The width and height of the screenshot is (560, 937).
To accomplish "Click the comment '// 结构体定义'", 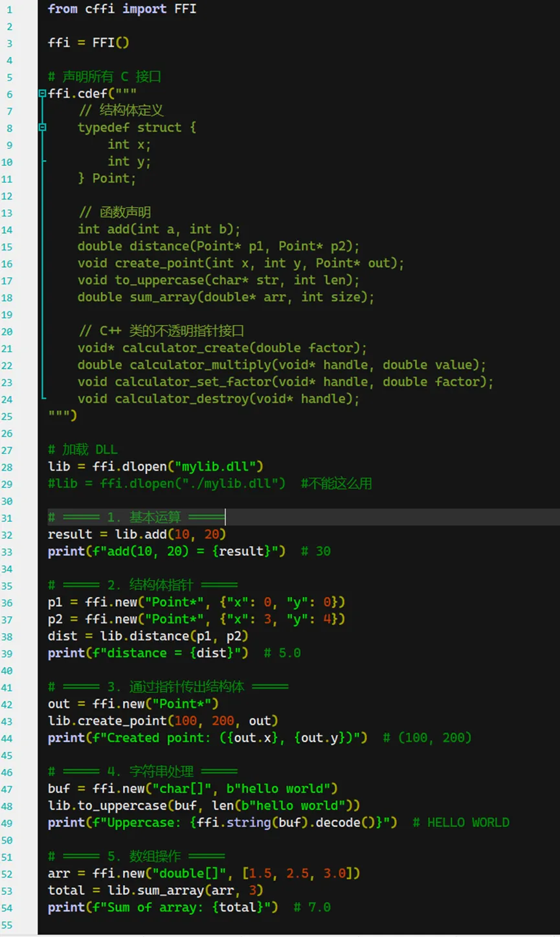I will pyautogui.click(x=121, y=110).
